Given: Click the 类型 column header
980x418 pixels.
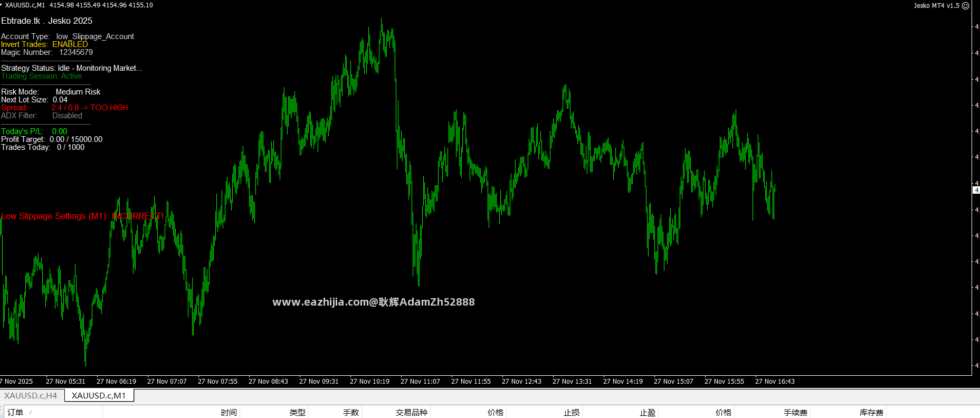Looking at the screenshot, I should [297, 412].
